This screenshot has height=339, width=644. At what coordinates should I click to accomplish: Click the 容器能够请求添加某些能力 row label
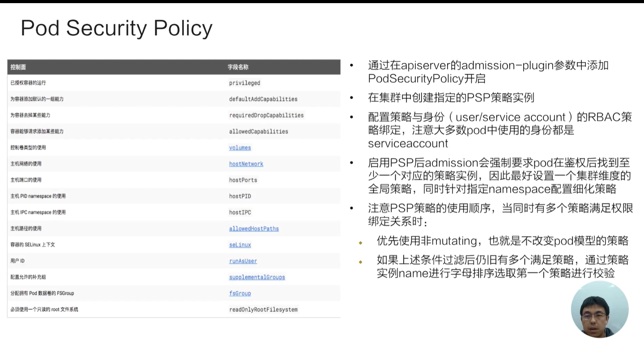point(37,131)
